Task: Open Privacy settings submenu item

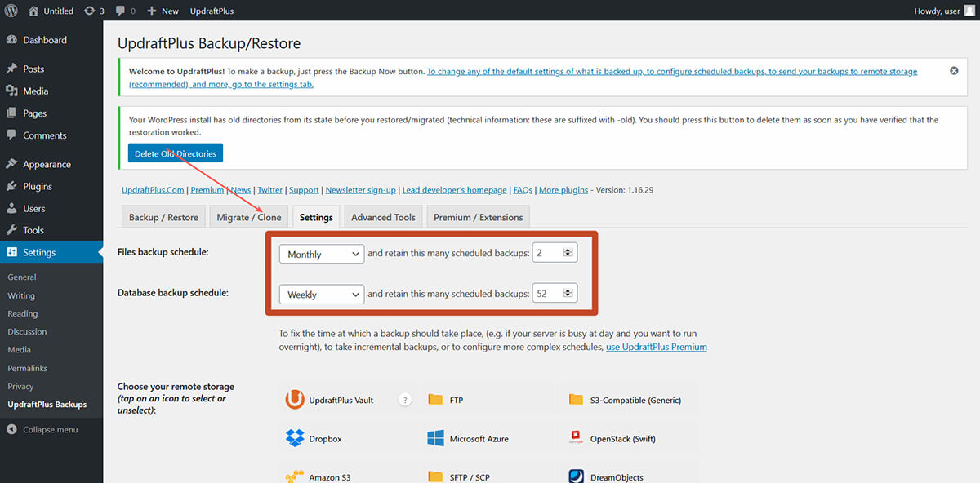Action: [x=21, y=386]
